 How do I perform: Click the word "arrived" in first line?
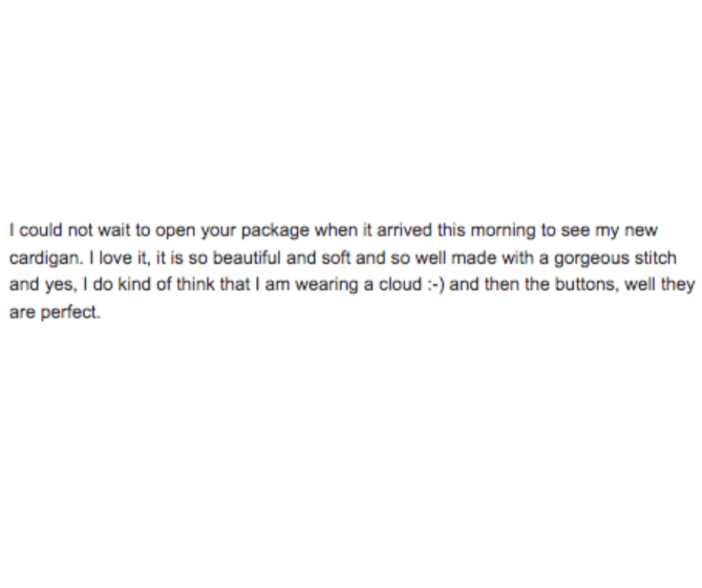[405, 230]
